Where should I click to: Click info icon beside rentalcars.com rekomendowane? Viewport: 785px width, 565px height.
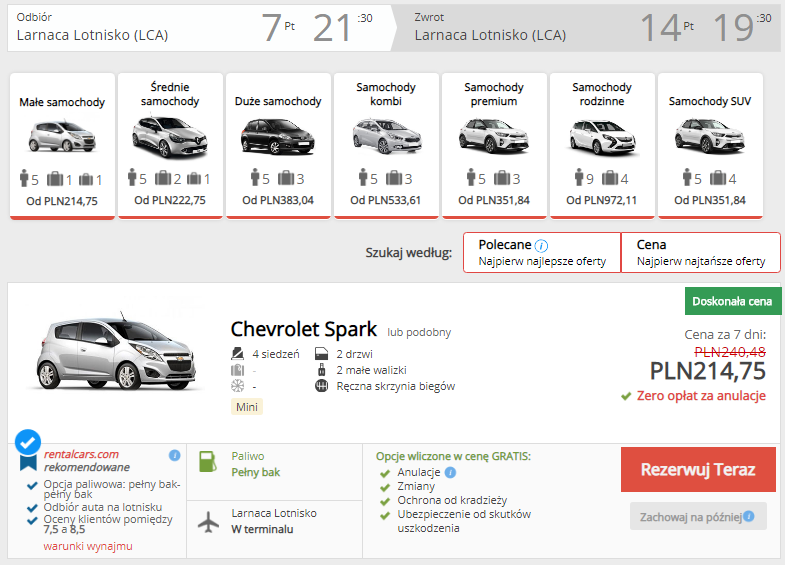coord(174,455)
